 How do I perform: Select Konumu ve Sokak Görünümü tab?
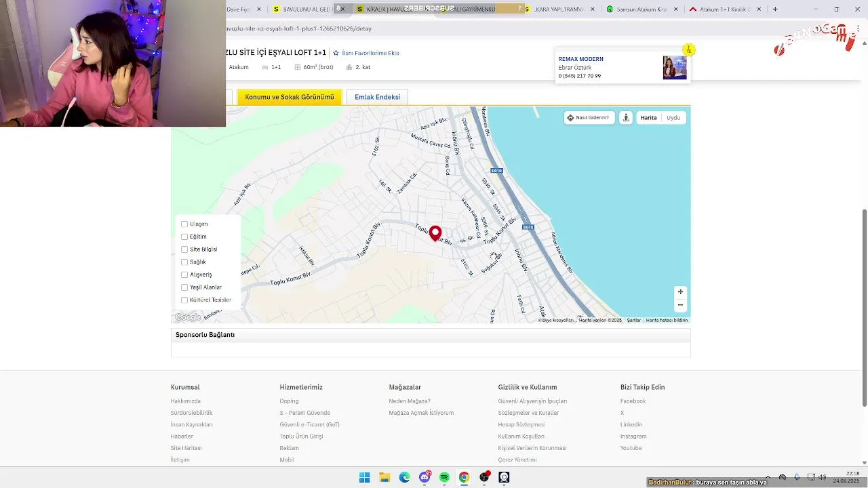[290, 97]
